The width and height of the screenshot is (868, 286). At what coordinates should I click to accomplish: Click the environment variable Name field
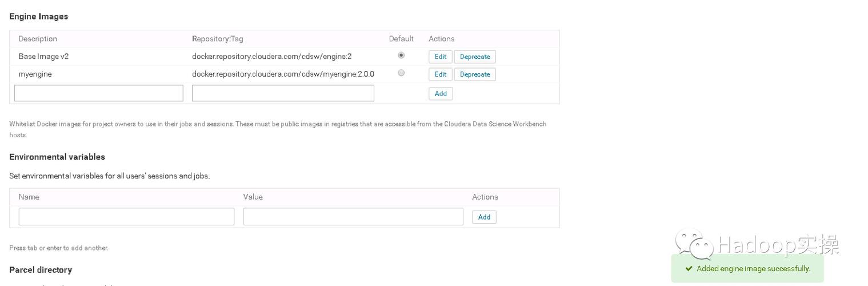126,217
